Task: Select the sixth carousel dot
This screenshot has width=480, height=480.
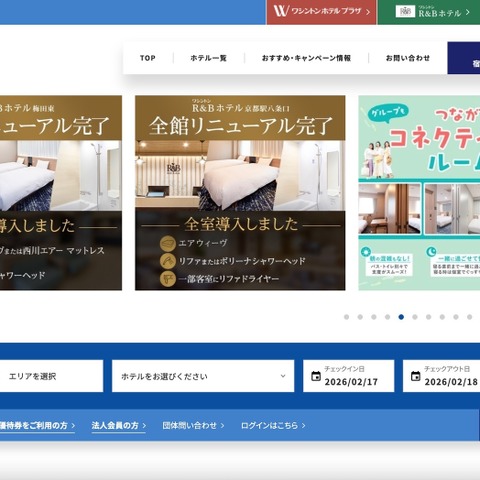Action: 415,317
